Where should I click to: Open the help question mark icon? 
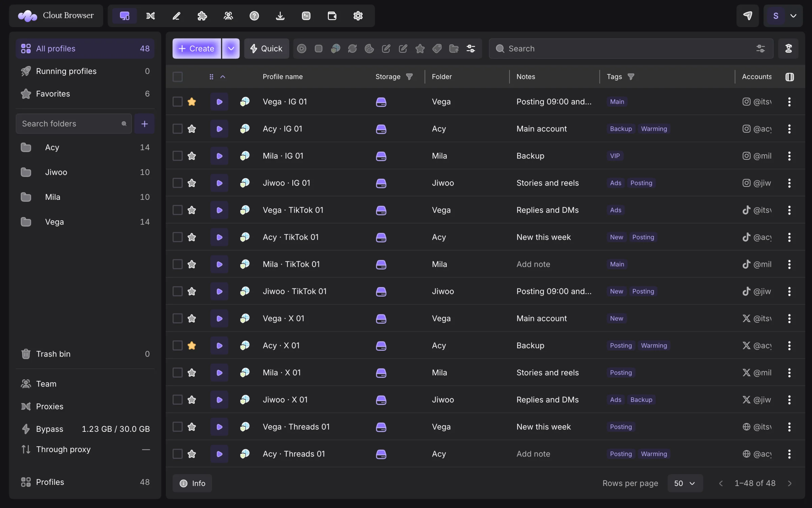point(254,16)
